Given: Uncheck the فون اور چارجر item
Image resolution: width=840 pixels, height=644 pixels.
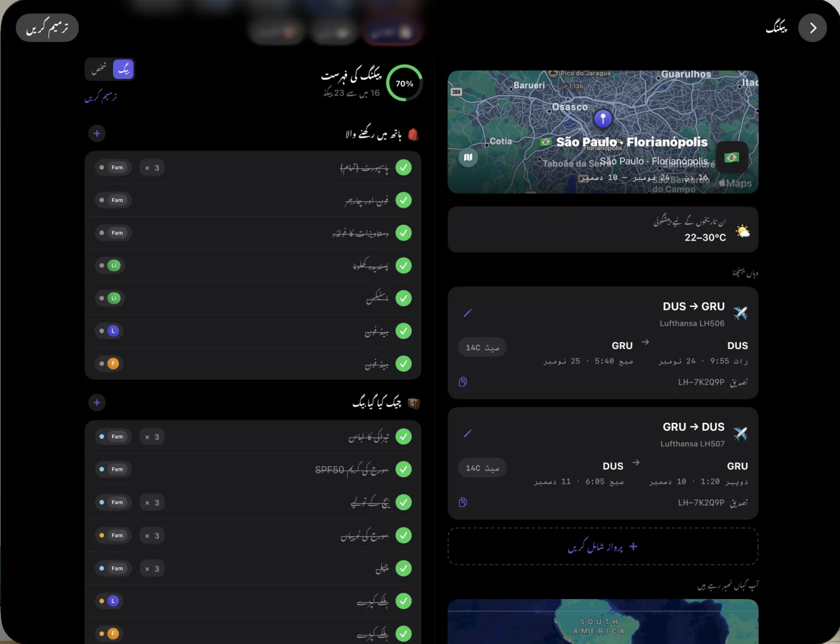Looking at the screenshot, I should pos(404,200).
